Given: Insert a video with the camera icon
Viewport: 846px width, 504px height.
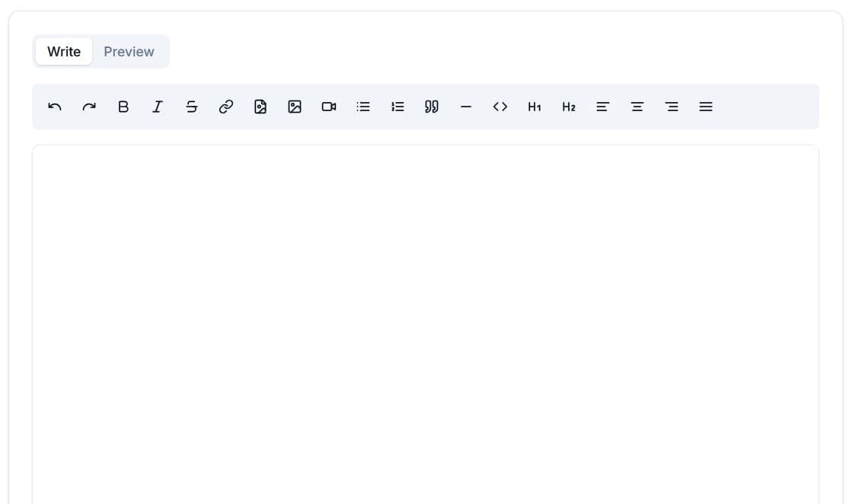Looking at the screenshot, I should pos(329,107).
